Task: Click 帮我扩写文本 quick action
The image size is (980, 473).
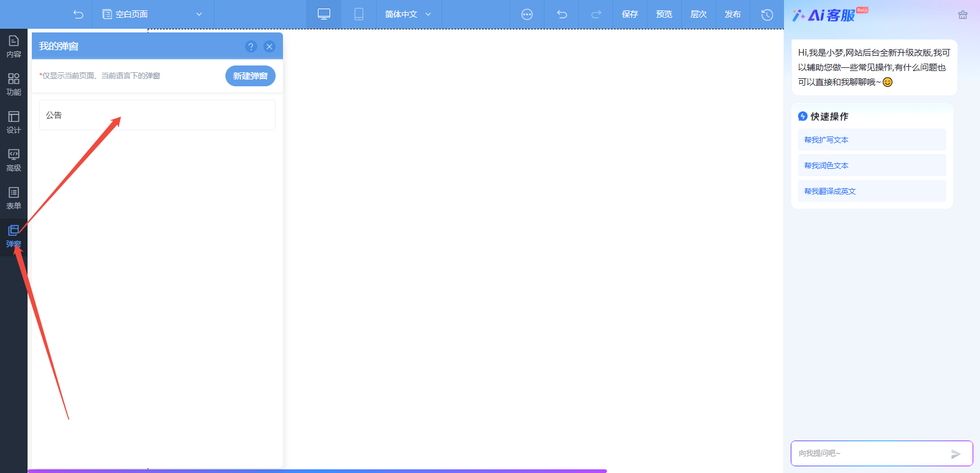Action: [872, 140]
